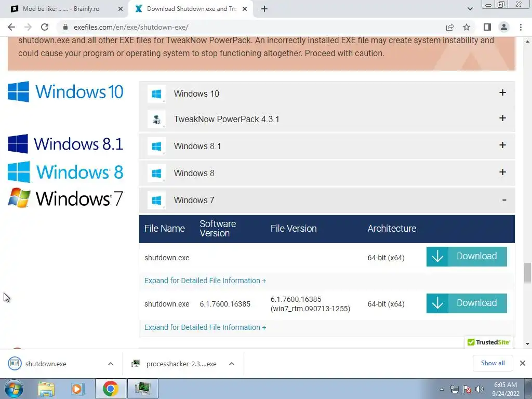Download shutdown.exe without version info
The image size is (532, 399).
click(467, 257)
